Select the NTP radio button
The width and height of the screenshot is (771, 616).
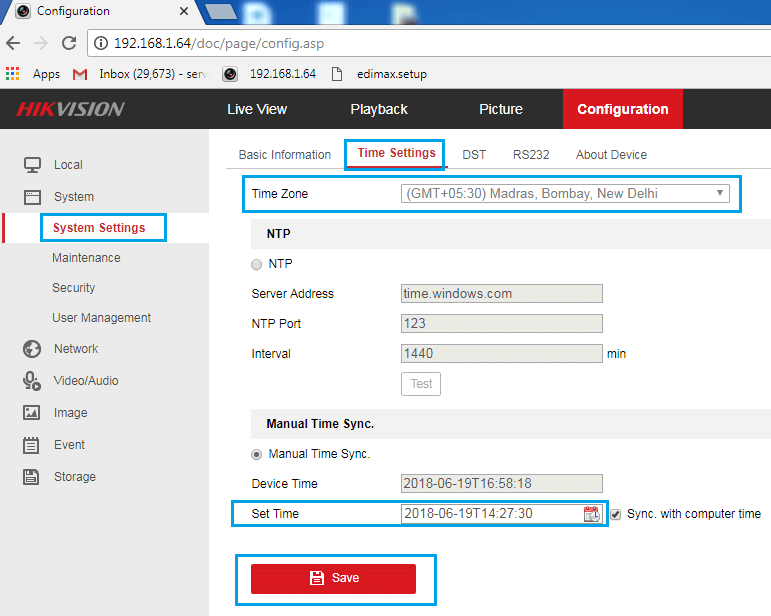(256, 264)
